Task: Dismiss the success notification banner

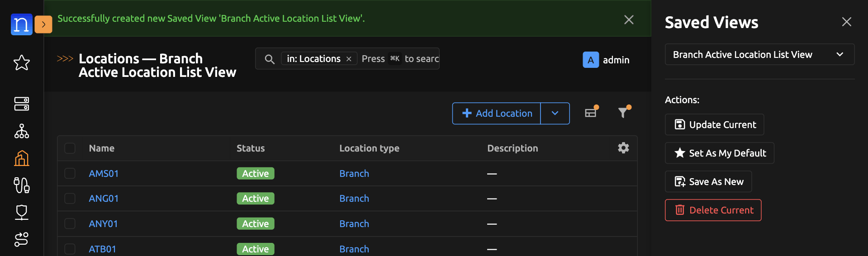Action: [629, 19]
